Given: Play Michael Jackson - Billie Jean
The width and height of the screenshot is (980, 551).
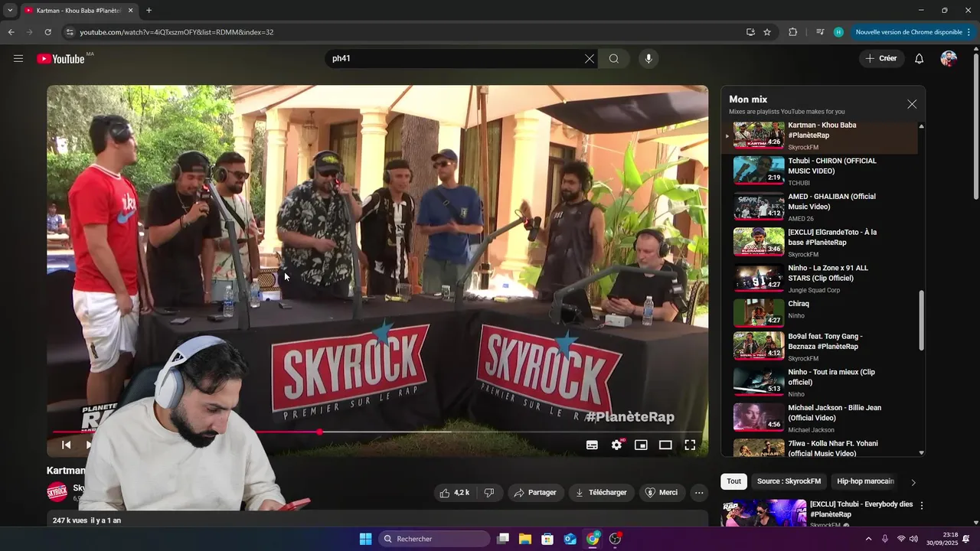Looking at the screenshot, I should (x=819, y=419).
